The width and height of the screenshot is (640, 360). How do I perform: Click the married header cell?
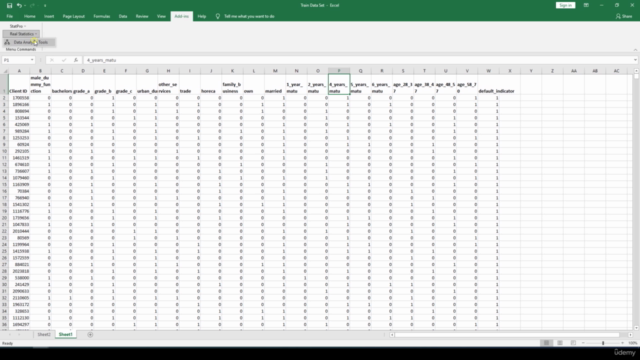(x=275, y=84)
